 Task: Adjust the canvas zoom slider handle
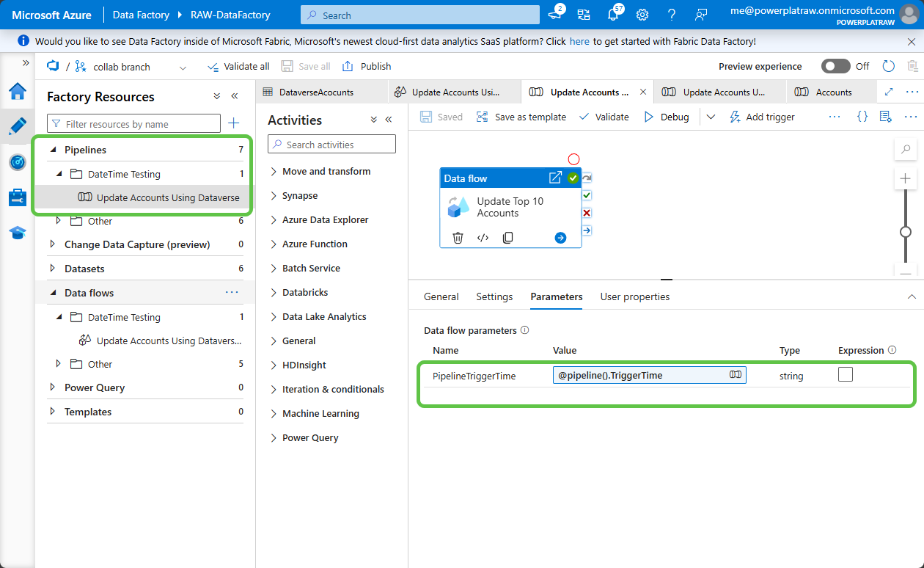pyautogui.click(x=906, y=232)
